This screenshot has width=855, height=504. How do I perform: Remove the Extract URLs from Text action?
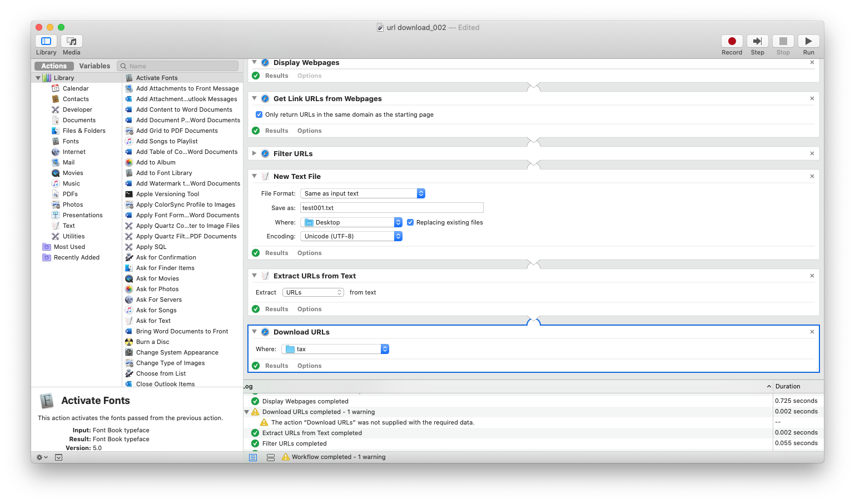pyautogui.click(x=812, y=276)
